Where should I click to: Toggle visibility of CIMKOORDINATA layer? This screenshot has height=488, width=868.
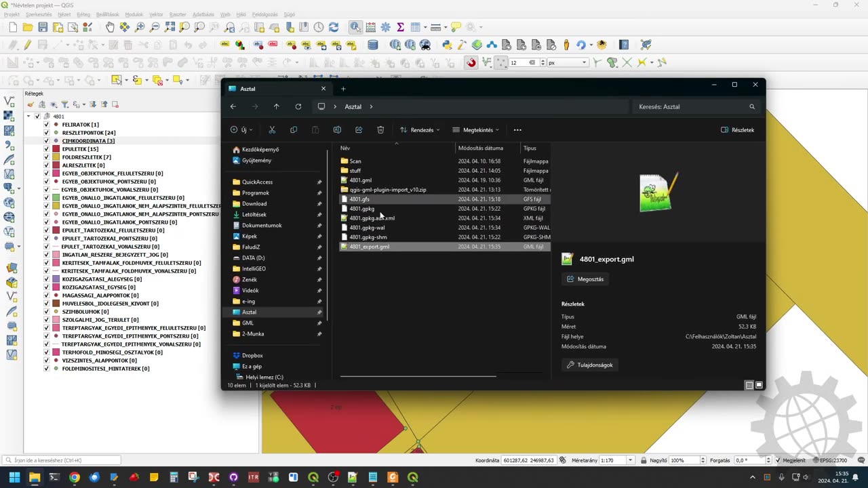click(x=46, y=141)
